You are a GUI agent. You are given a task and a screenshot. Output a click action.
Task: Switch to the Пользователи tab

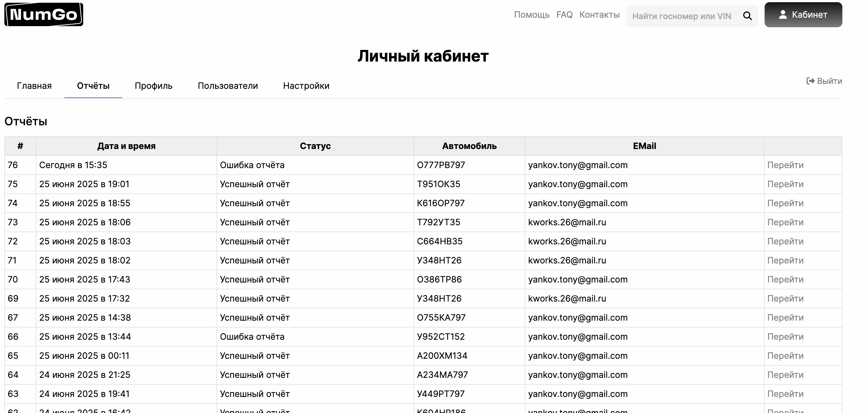pos(228,86)
